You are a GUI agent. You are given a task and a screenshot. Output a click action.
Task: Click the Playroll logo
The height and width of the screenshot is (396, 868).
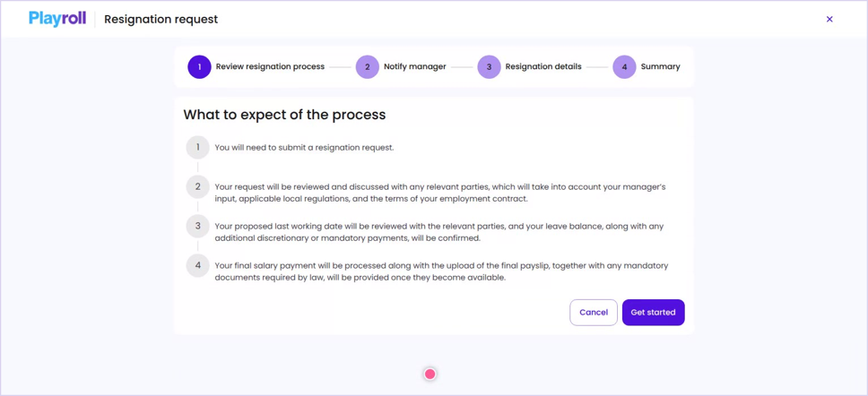tap(57, 19)
